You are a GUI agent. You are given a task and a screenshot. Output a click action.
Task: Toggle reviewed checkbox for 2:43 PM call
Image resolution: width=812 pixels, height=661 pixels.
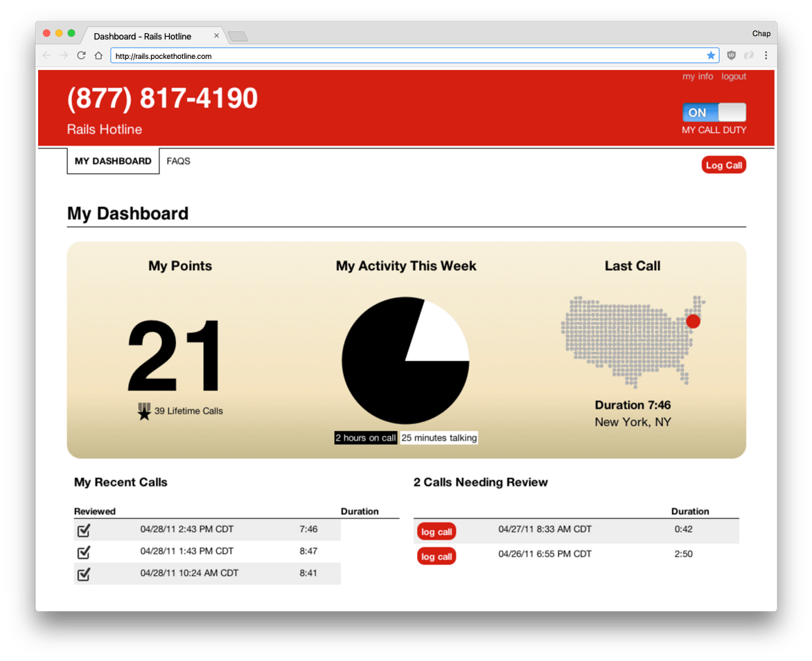tap(84, 530)
